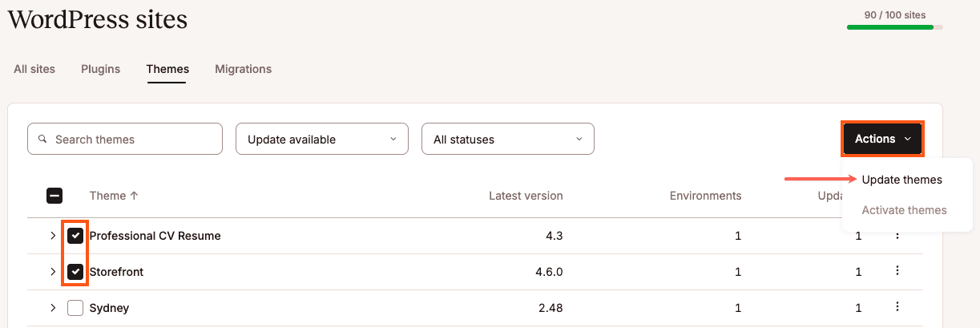Click the magnifier icon in theme search

(43, 139)
